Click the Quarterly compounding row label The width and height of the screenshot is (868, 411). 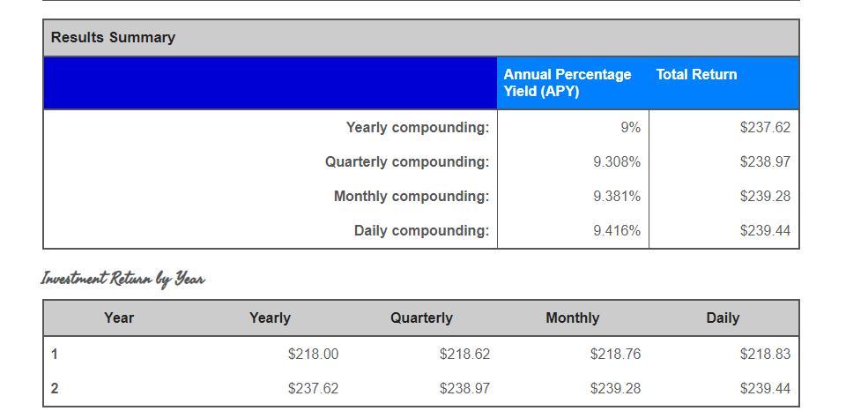[x=406, y=162]
